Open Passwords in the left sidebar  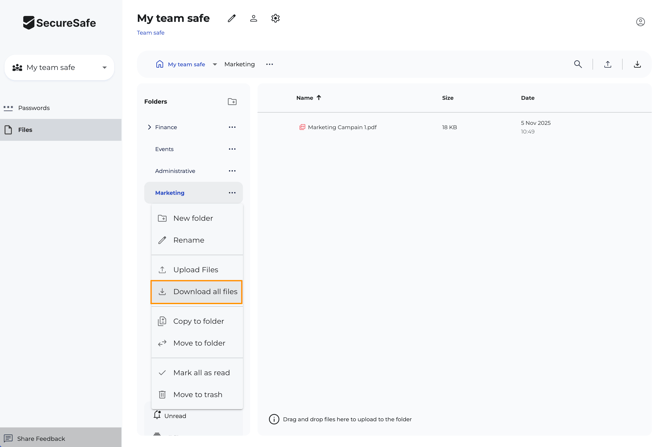34,108
